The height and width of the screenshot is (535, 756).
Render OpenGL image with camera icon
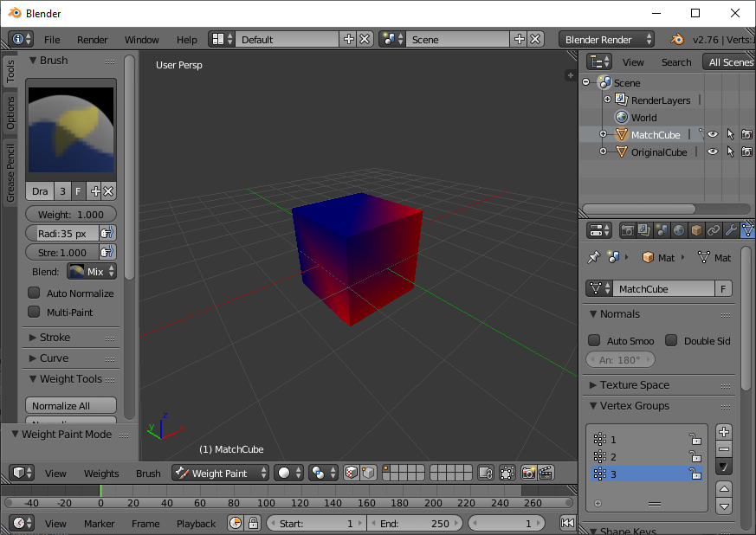click(528, 473)
